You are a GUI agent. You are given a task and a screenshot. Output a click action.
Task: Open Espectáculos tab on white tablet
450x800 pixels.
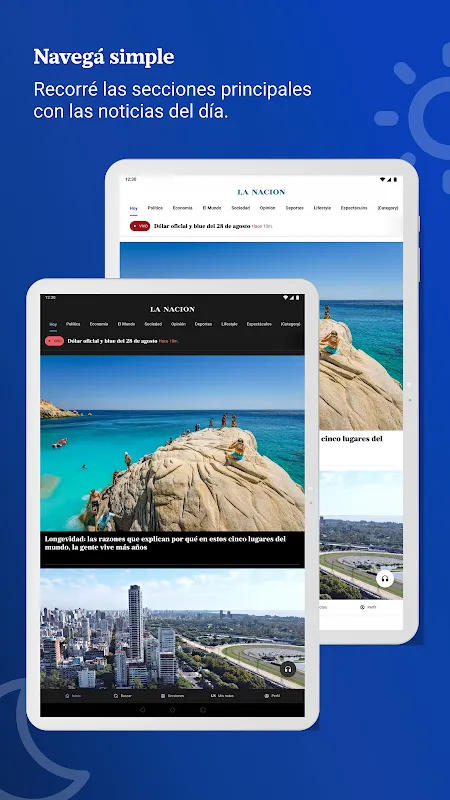354,208
